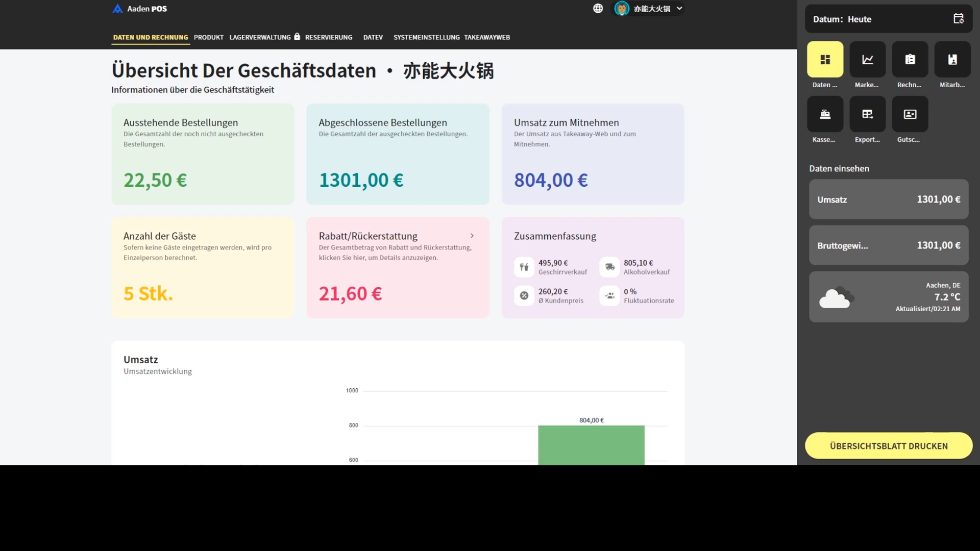
Task: Open the Marketing chart icon tile
Action: point(867,60)
